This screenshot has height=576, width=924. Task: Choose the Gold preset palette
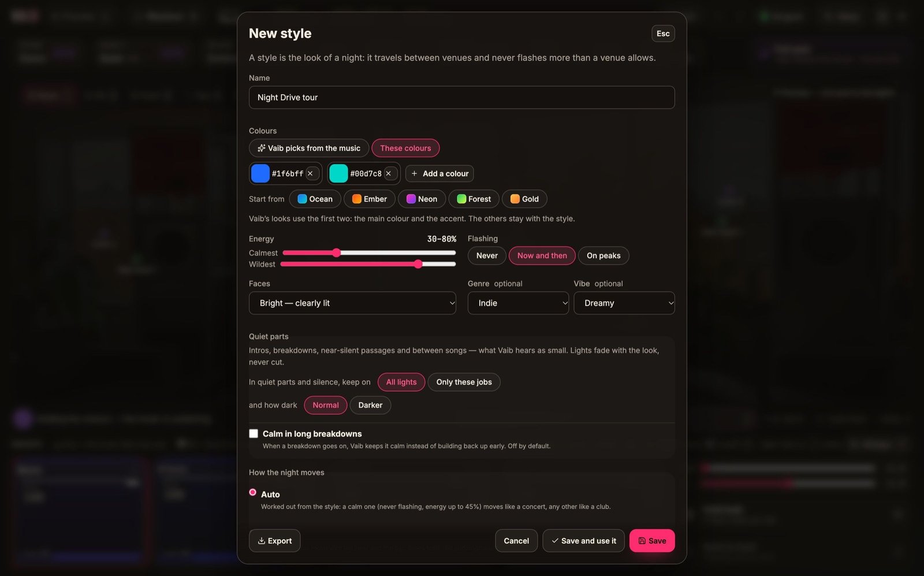pyautogui.click(x=524, y=199)
